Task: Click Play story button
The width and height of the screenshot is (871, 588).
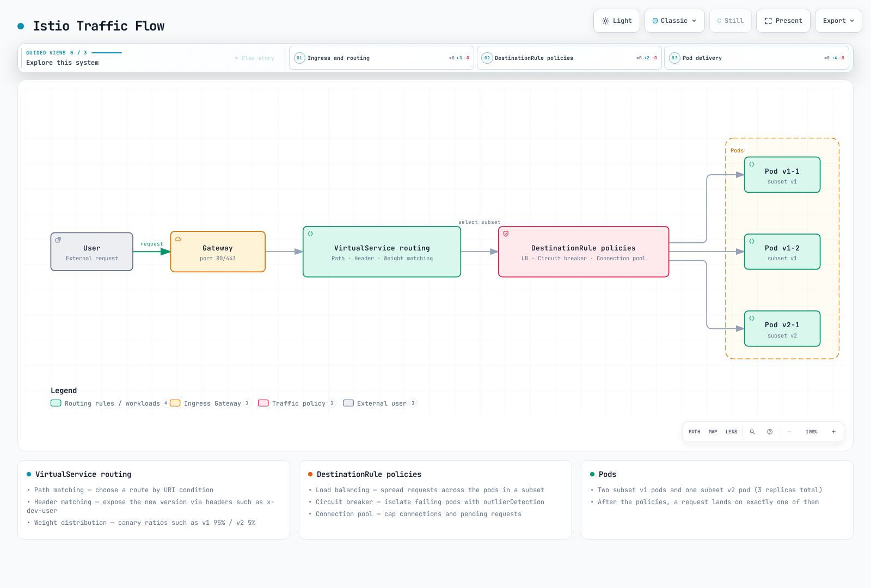Action: 255,58
